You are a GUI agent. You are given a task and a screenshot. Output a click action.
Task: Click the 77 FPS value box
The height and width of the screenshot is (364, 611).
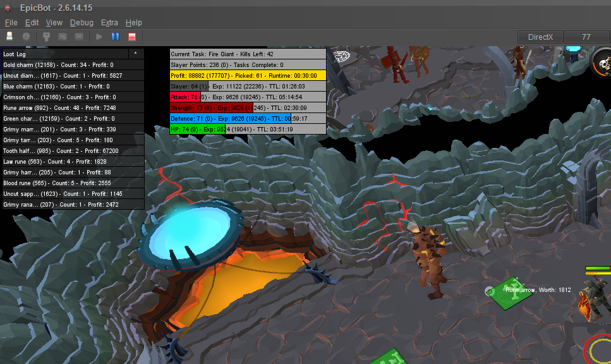586,37
